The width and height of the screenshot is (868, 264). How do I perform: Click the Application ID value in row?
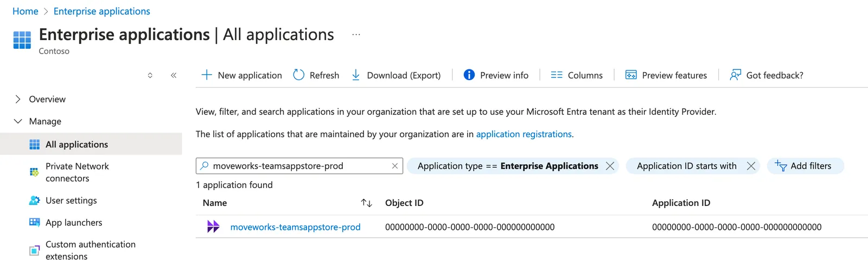point(737,227)
